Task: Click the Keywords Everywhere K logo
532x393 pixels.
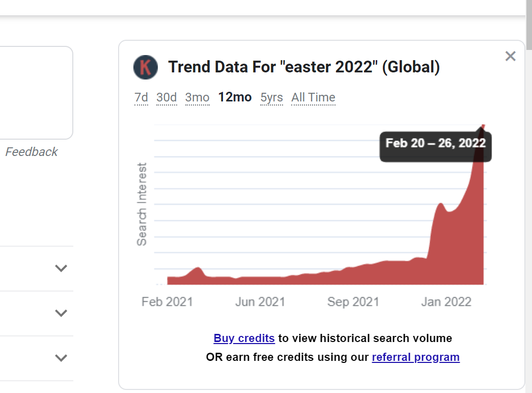Action: pyautogui.click(x=146, y=67)
